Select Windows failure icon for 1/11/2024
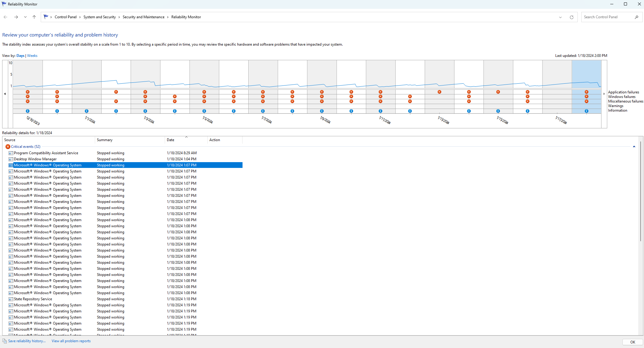Screen dimensions: 644x348 pos(381,96)
